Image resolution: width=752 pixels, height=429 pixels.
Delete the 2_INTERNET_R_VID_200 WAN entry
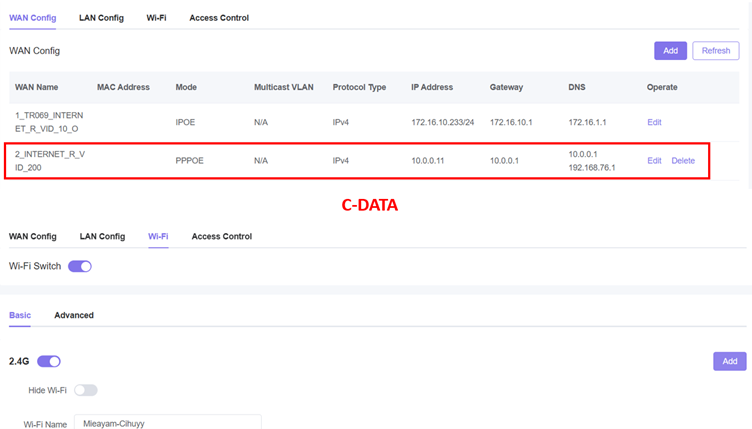[682, 160]
